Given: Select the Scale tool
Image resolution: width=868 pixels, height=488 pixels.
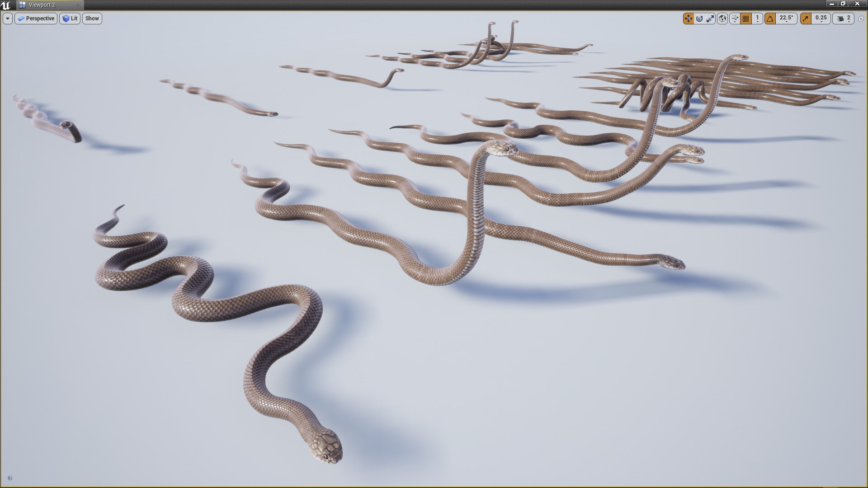Looking at the screenshot, I should tap(711, 19).
